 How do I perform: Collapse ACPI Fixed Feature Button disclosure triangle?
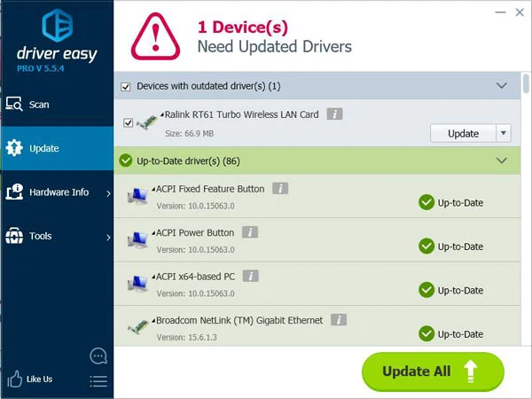(x=153, y=189)
